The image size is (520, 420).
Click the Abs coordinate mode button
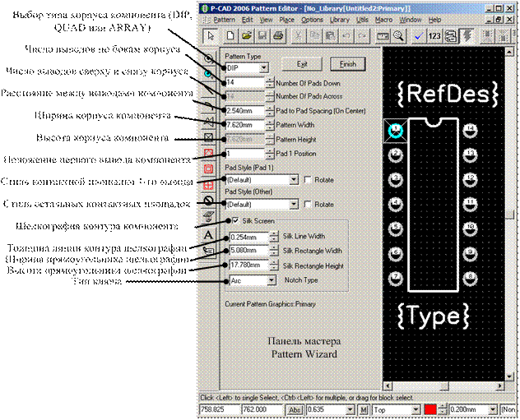(295, 410)
